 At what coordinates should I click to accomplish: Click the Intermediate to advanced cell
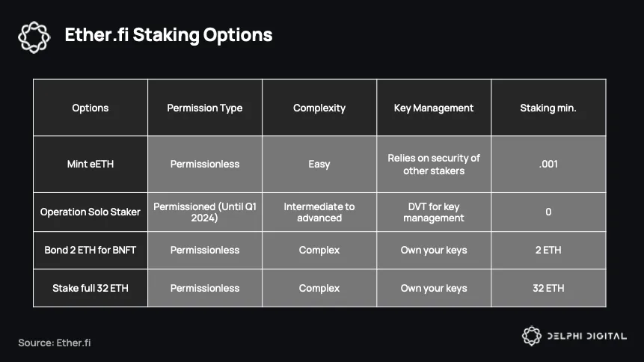tap(319, 212)
